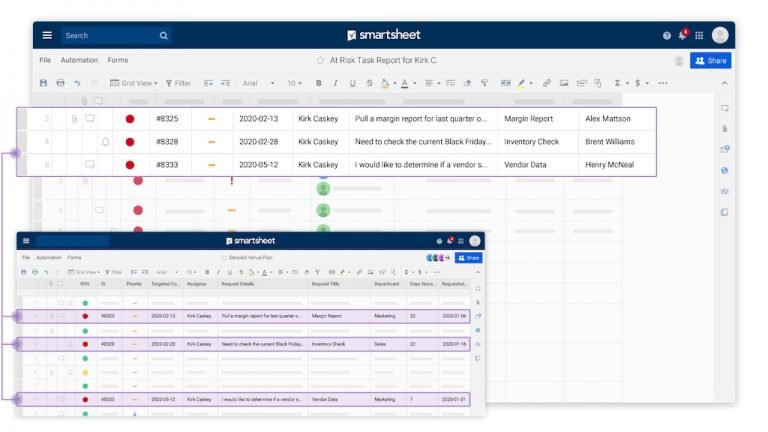Toggle bold formatting in main toolbar

pos(319,83)
